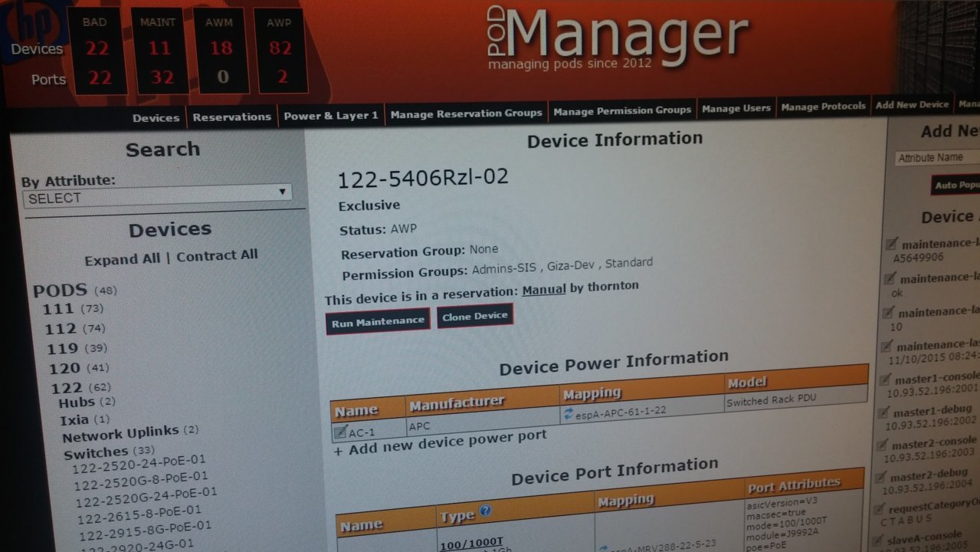Image resolution: width=980 pixels, height=552 pixels.
Task: Expand pod 111 in device tree
Action: [x=58, y=309]
